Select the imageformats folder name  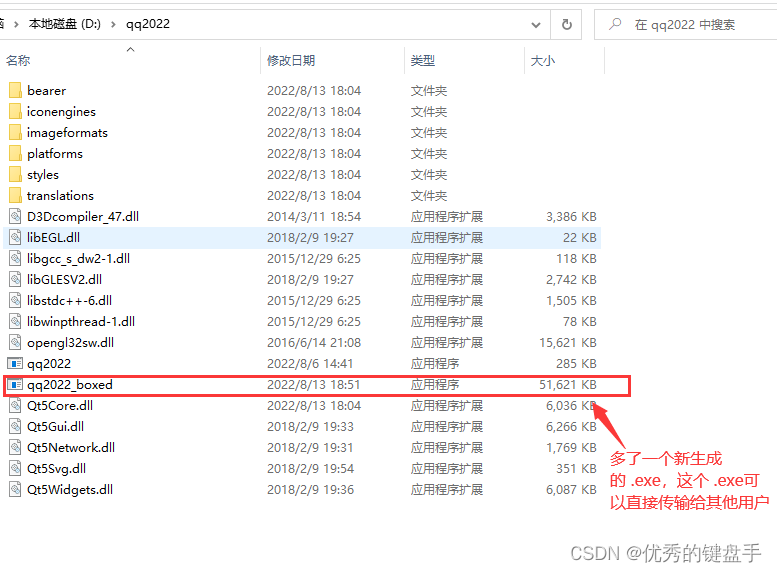click(67, 133)
